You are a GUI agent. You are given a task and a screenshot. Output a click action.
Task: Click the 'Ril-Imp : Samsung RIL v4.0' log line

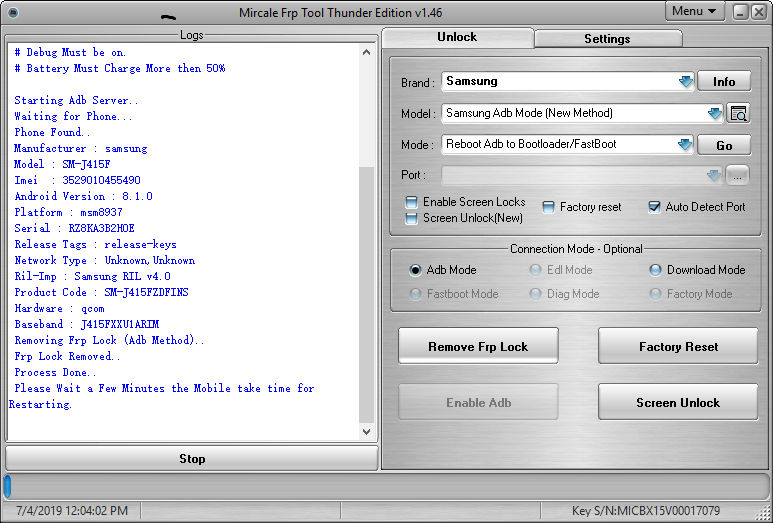[x=93, y=277]
